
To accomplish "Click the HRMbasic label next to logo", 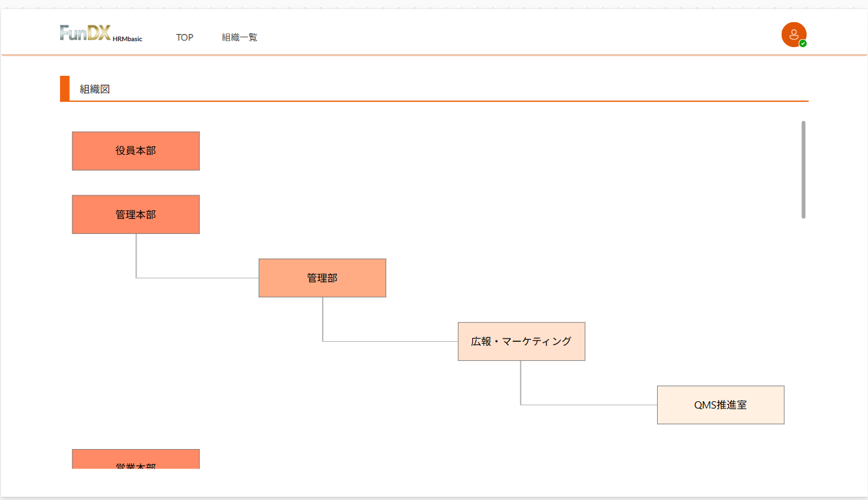I will [127, 39].
